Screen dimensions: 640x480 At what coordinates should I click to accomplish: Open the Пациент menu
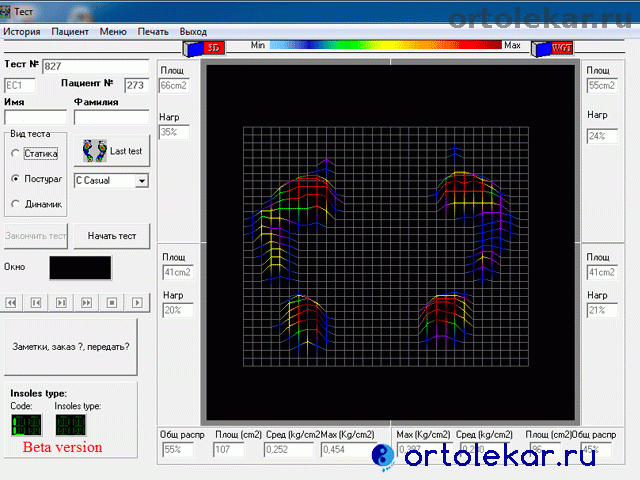click(x=70, y=32)
